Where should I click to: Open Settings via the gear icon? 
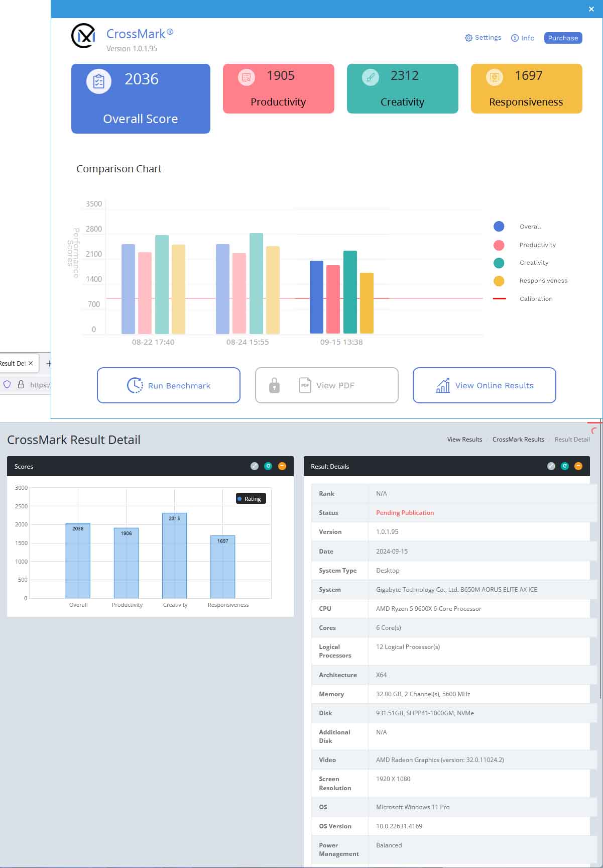[x=468, y=38]
